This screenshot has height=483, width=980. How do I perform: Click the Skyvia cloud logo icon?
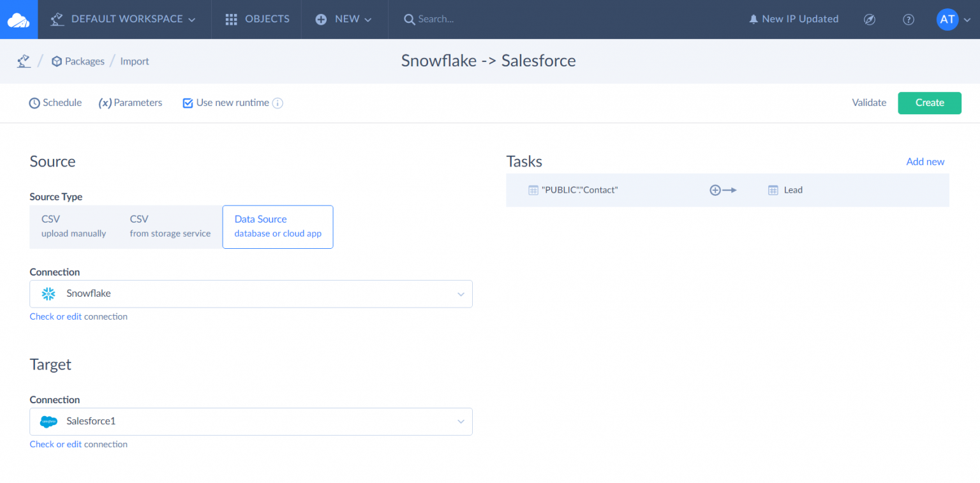19,19
